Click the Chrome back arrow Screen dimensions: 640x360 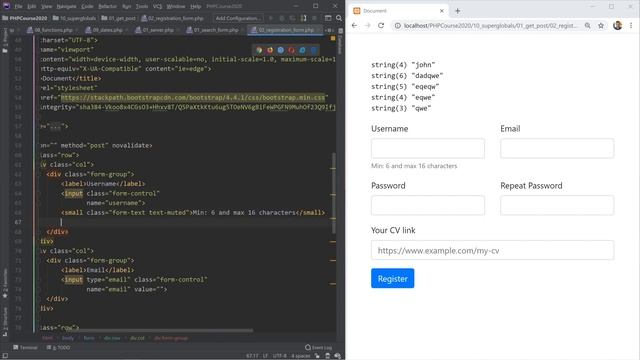[x=354, y=25]
